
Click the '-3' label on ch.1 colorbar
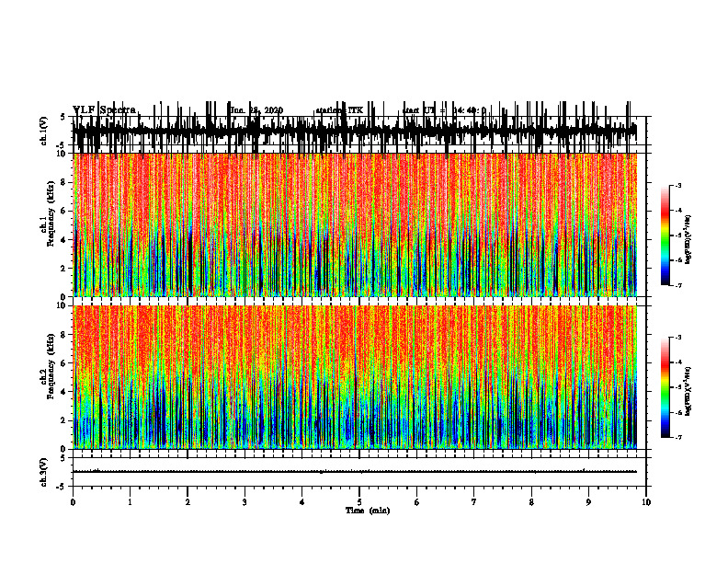pyautogui.click(x=678, y=186)
